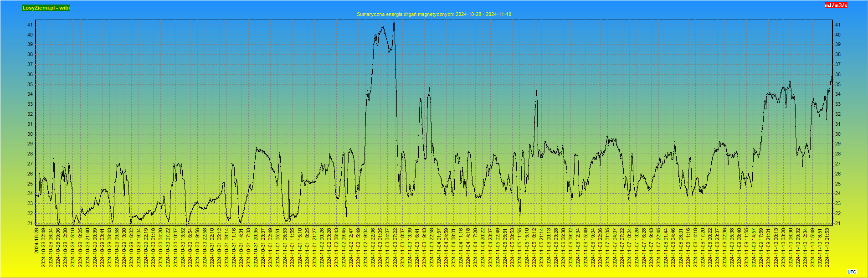Image resolution: width=868 pixels, height=278 pixels.
Task: Click the 2024-11-08 04:46 time label
Action: pyautogui.click(x=673, y=247)
